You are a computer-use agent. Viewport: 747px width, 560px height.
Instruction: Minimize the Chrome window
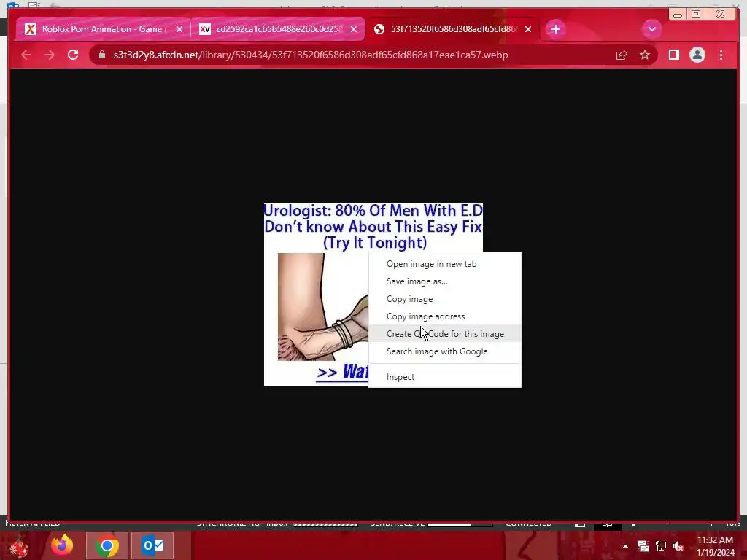678,15
